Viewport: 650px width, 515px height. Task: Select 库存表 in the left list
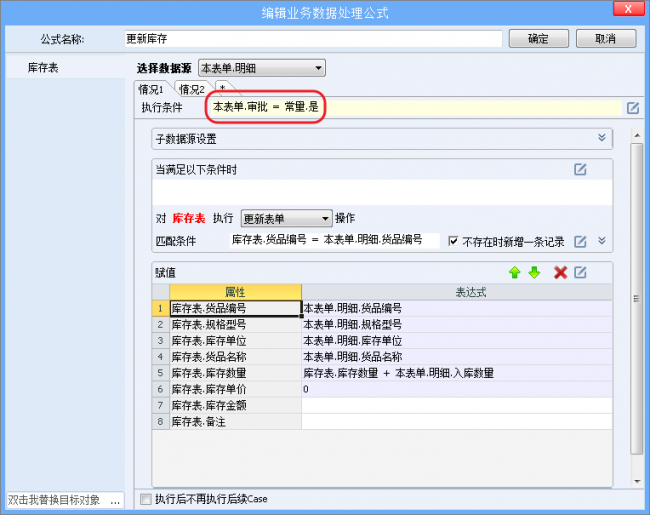point(65,67)
